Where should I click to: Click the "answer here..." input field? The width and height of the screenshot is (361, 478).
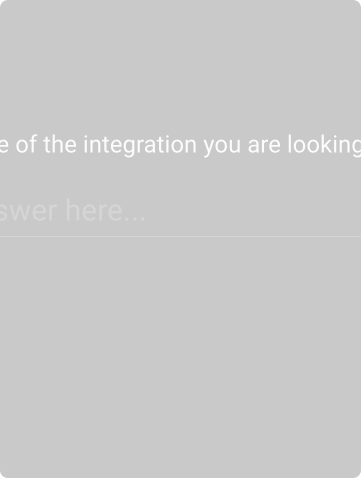coord(180,211)
